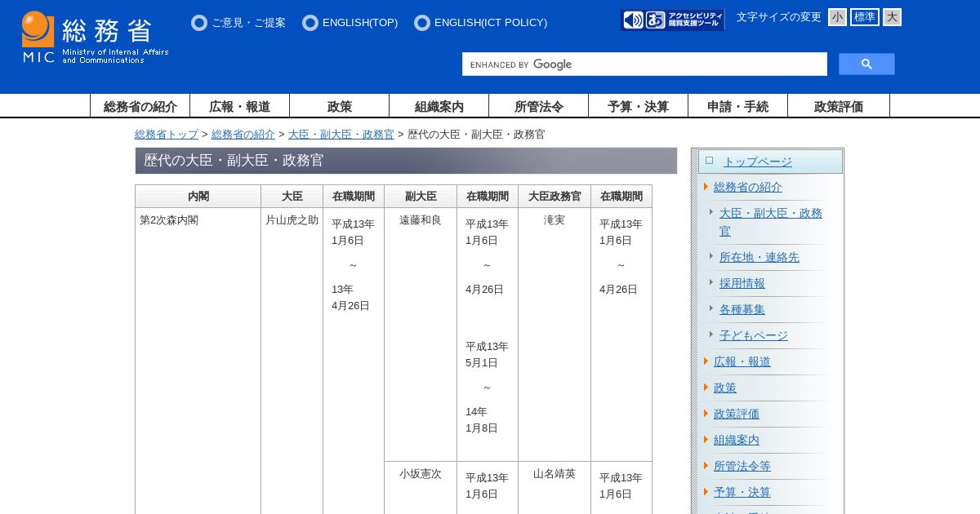Click the 歴代の大臣・副大臣・政務官 page heading

click(406, 161)
